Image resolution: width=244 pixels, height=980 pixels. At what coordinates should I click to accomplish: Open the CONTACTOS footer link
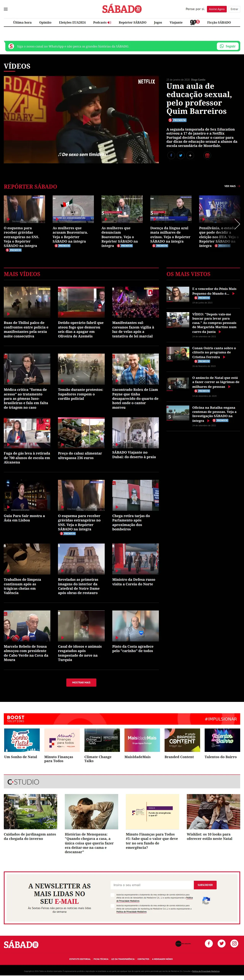[143, 959]
